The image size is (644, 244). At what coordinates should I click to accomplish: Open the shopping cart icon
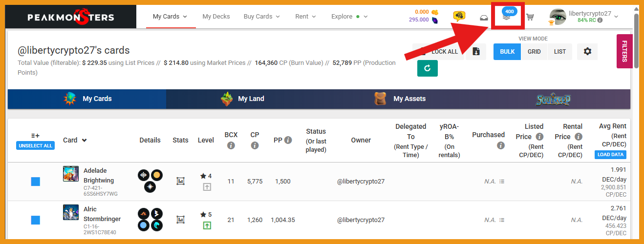coord(530,17)
